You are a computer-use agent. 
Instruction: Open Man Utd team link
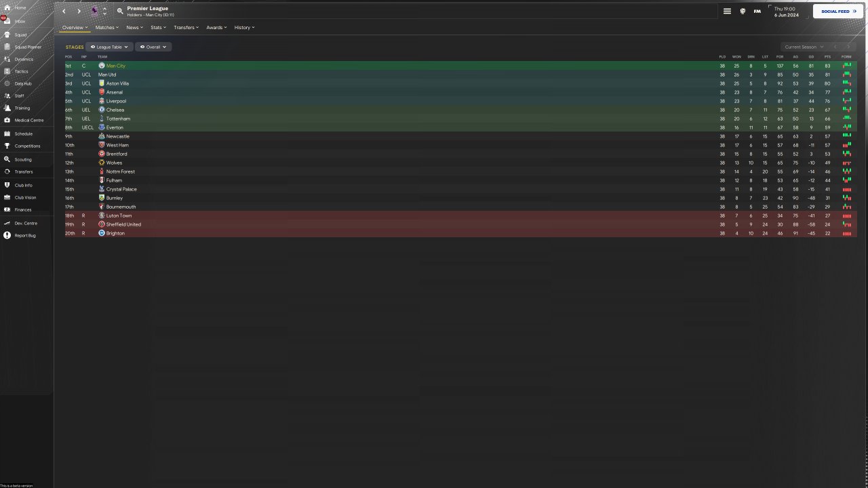click(x=107, y=75)
